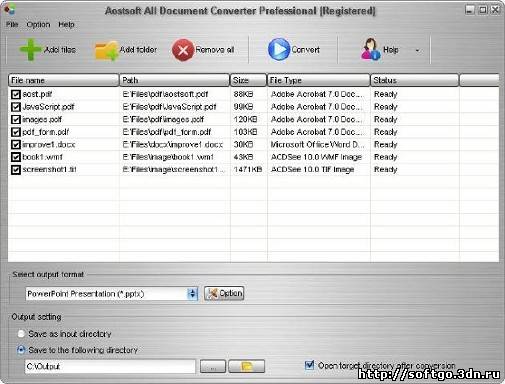Image resolution: width=505 pixels, height=384 pixels.
Task: Expand the Help dropdown arrow
Action: 417,51
